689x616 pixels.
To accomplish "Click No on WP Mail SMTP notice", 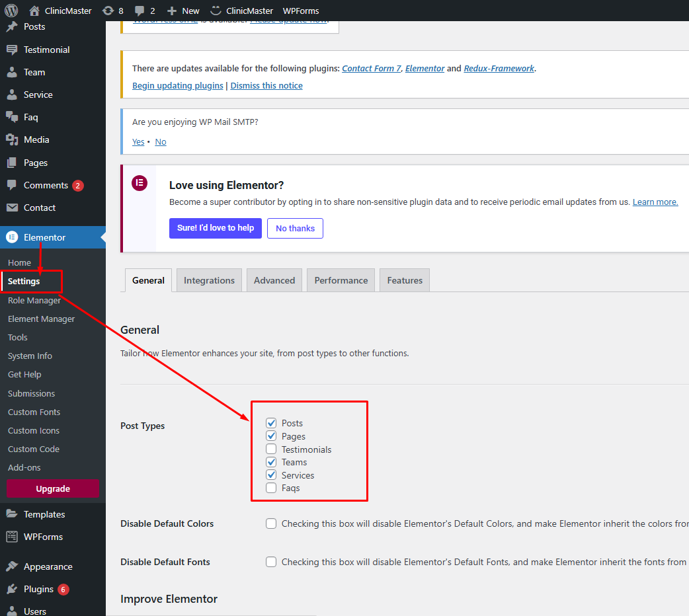I will point(161,142).
